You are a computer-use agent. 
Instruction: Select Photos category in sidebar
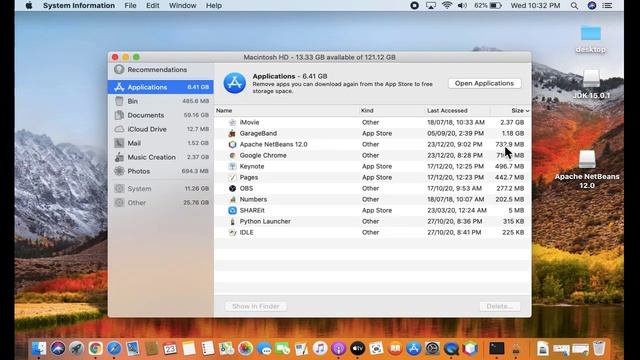coord(160,171)
